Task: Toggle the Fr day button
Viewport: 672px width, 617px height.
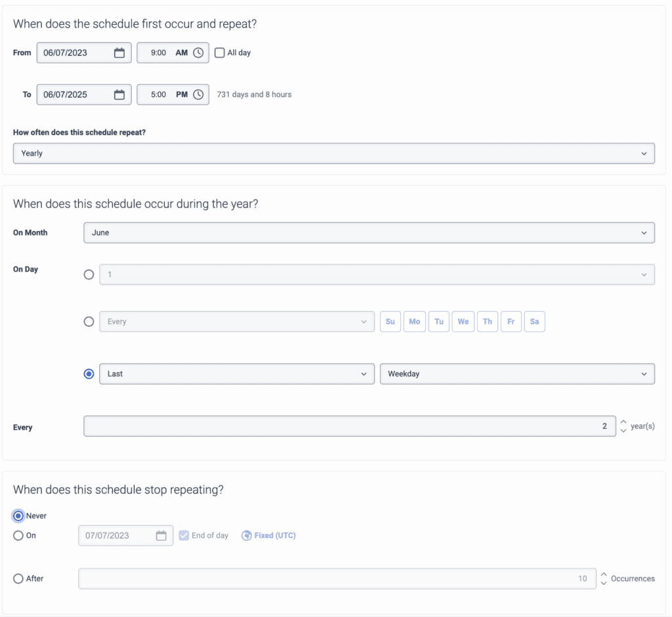Action: pos(511,322)
